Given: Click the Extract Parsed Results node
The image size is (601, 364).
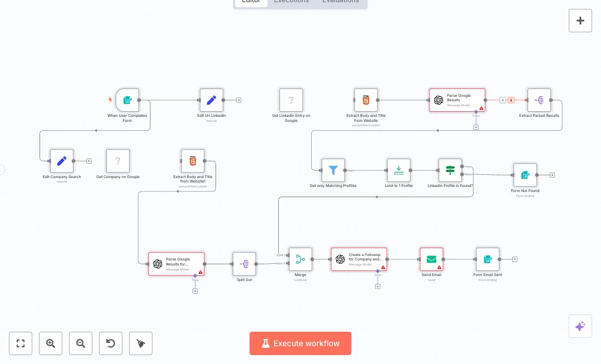Looking at the screenshot, I should pos(539,100).
